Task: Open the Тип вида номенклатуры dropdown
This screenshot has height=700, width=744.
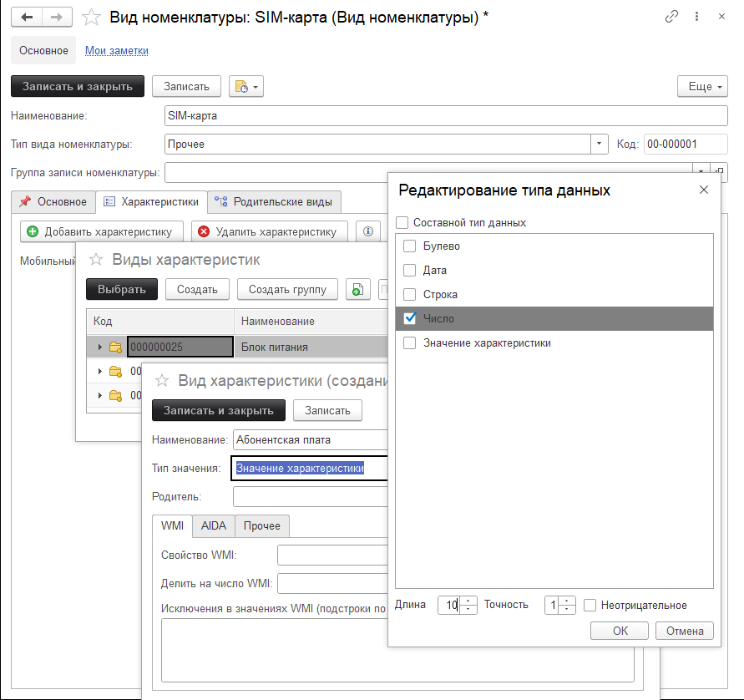Action: 600,144
